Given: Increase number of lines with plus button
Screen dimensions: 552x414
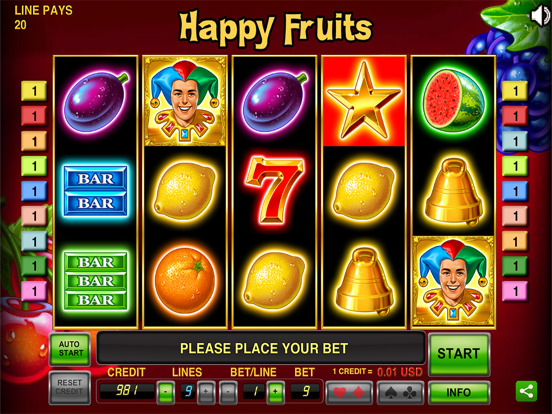Looking at the screenshot, I should (x=206, y=392).
